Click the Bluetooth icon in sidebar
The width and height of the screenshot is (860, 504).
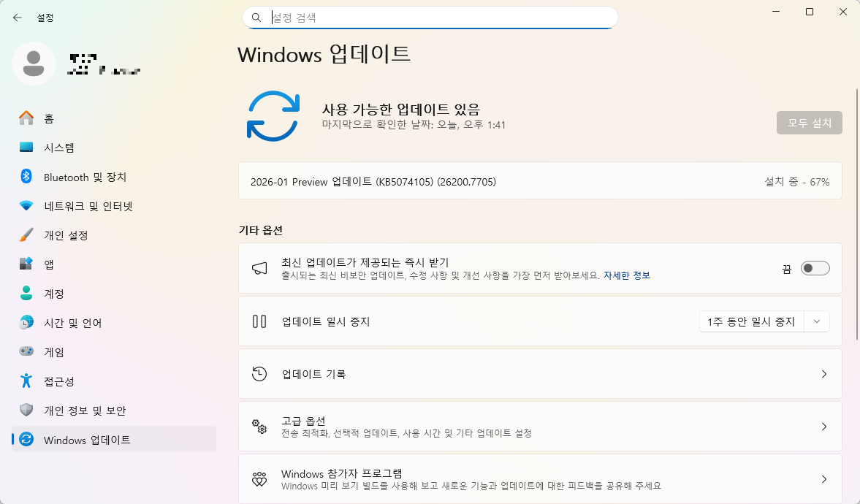26,176
